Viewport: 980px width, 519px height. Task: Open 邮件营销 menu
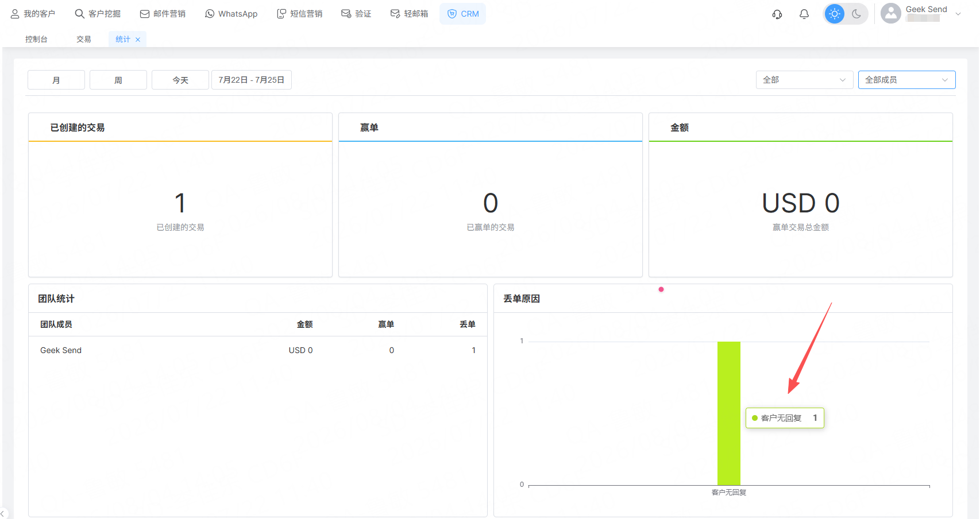(x=163, y=14)
